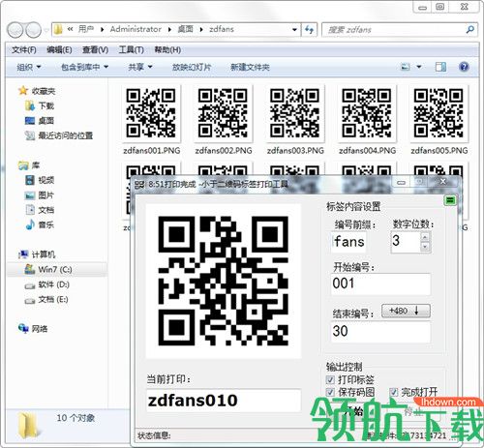Toggle the preview pane icon
The height and width of the screenshot is (448, 484).
(x=440, y=67)
